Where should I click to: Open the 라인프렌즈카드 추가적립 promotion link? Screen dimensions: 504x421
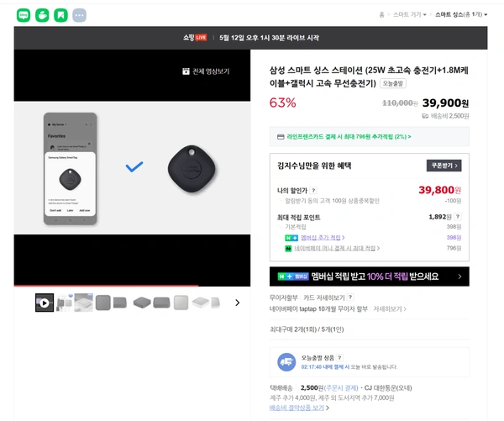(x=349, y=137)
